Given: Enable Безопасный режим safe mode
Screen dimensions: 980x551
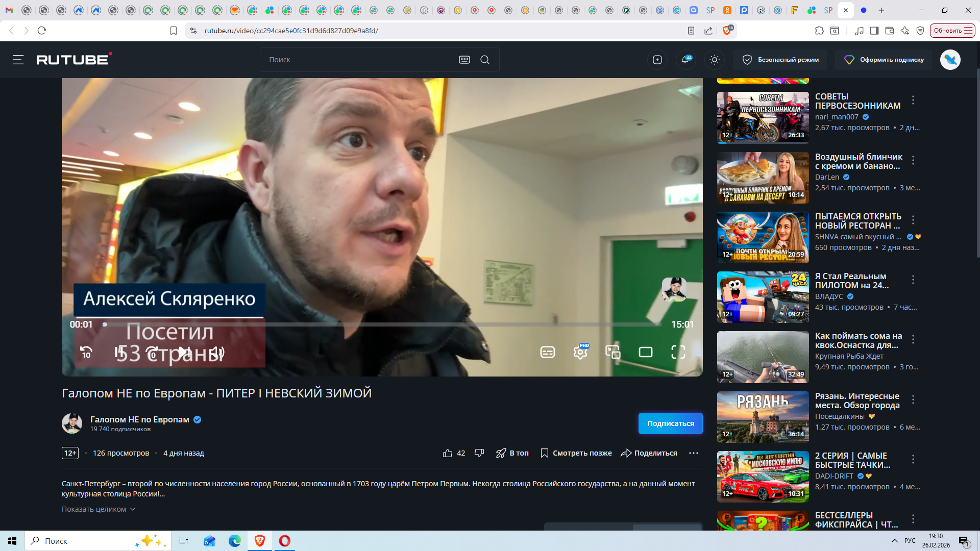Looking at the screenshot, I should [780, 60].
